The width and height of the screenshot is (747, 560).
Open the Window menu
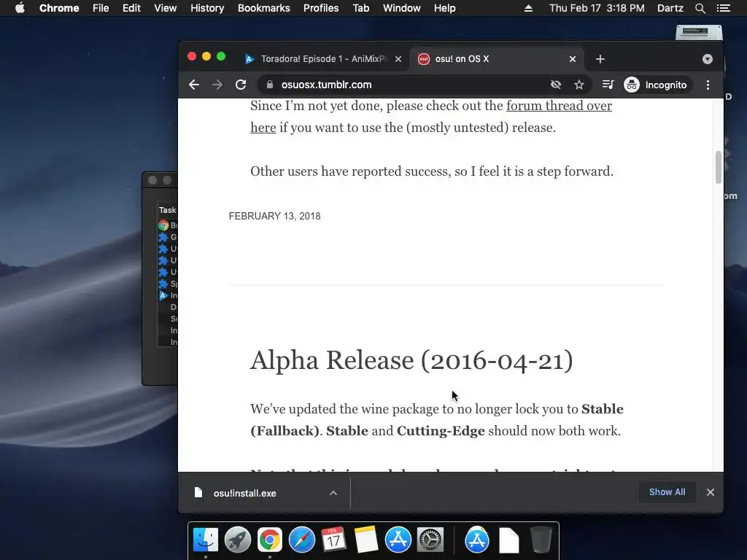[402, 8]
